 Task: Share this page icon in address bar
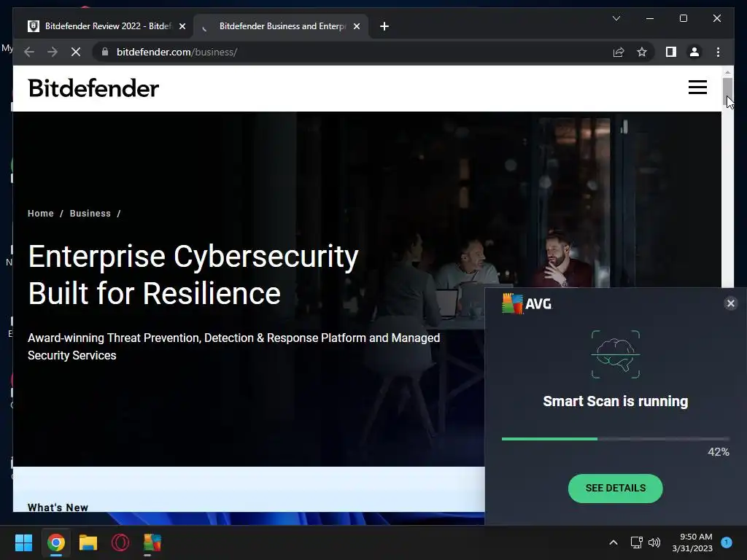click(x=619, y=52)
